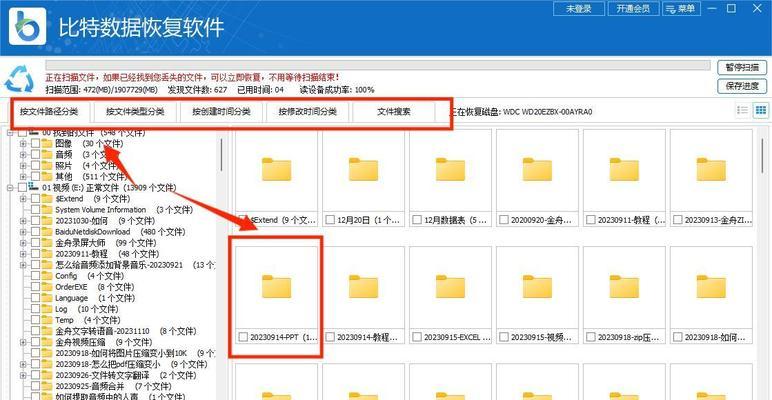This screenshot has width=772, height=400.
Task: Check the 01 视频 (E:) drive checkbox
Action: pyautogui.click(x=23, y=187)
